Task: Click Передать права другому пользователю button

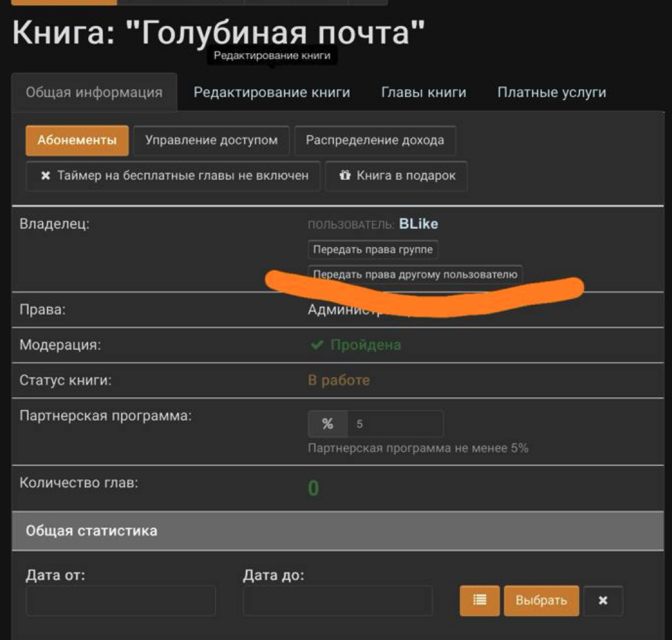Action: [x=415, y=274]
